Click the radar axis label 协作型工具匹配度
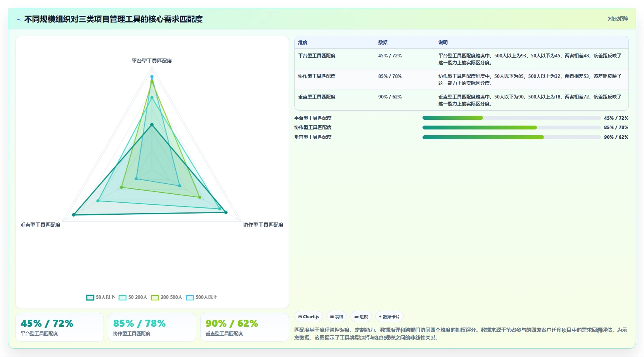This screenshot has width=644, height=357. pyautogui.click(x=263, y=225)
